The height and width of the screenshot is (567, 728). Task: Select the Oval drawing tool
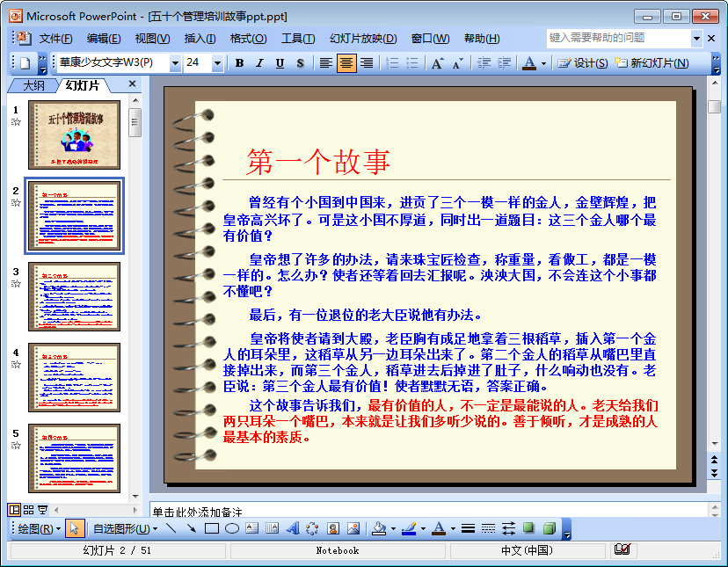tap(232, 528)
